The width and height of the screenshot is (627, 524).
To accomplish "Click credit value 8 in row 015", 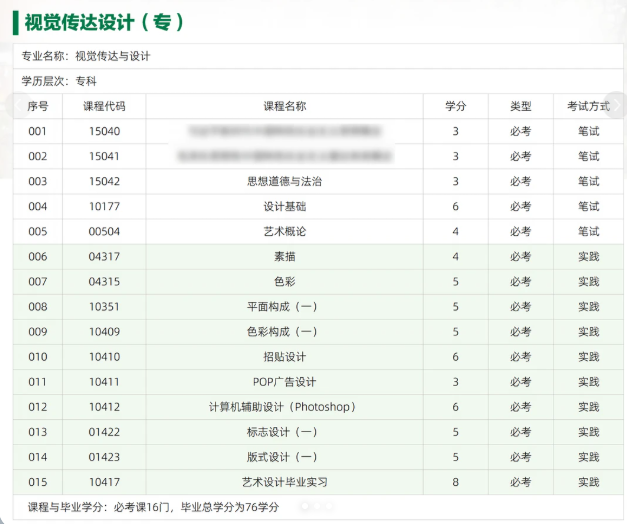I will (455, 482).
